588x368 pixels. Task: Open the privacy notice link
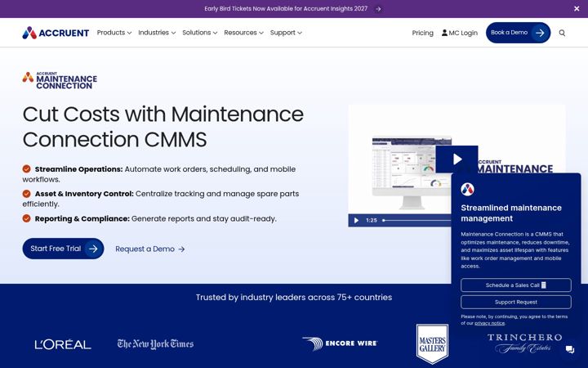[489, 323]
